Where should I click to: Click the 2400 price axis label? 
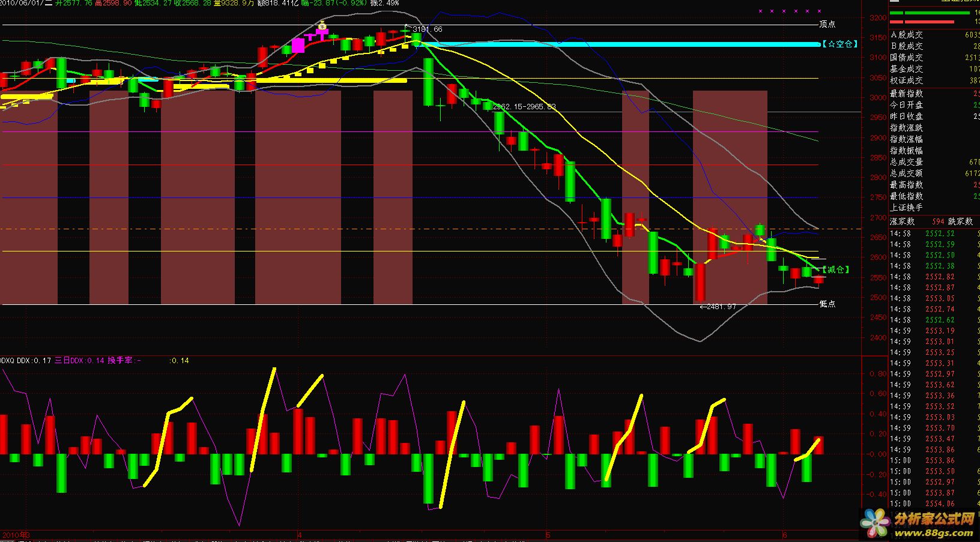[x=877, y=338]
